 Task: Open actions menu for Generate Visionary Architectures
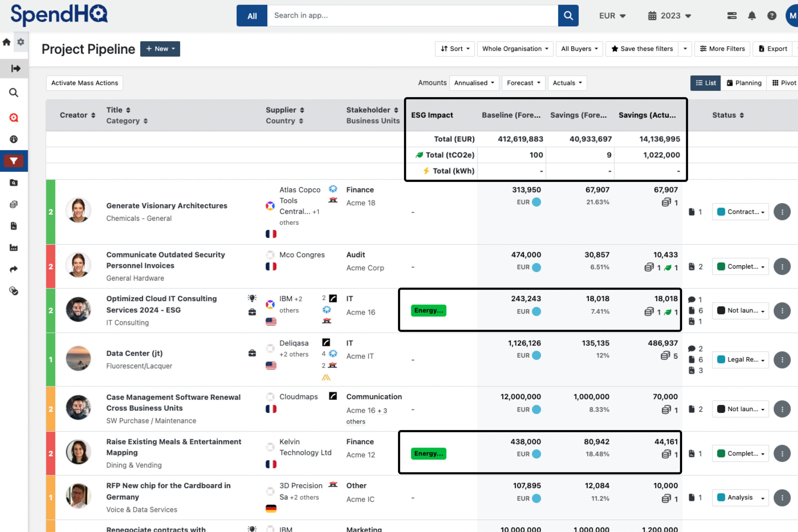coord(782,212)
